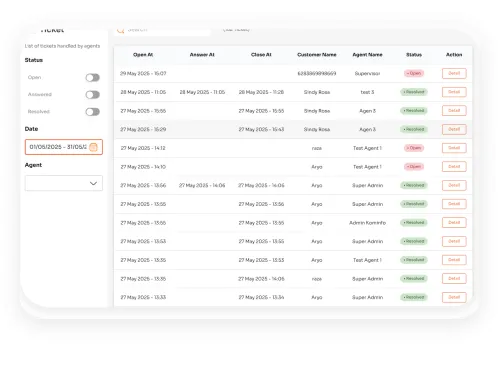500x368 pixels.
Task: Click Answer At '28 May 2025 - 11:05'
Action: click(202, 92)
